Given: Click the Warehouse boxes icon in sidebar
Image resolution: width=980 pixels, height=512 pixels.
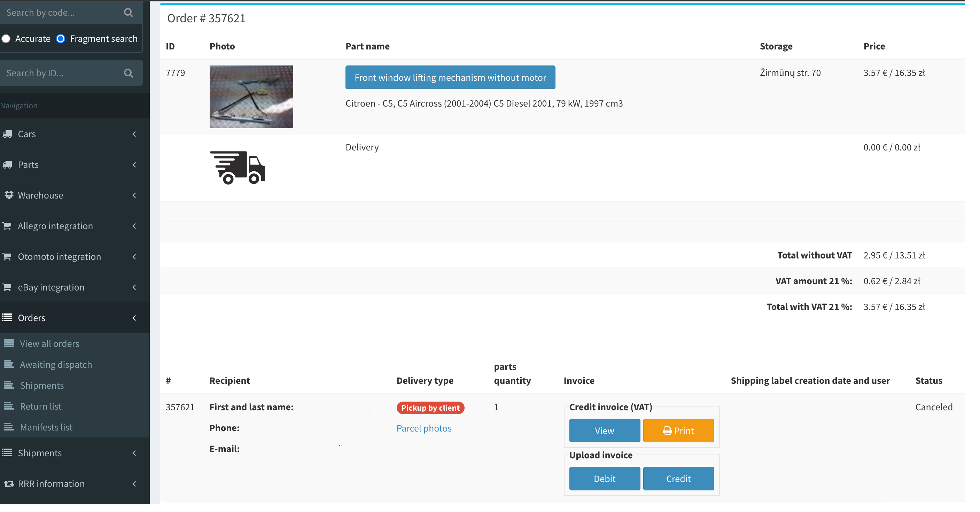Looking at the screenshot, I should (8, 195).
